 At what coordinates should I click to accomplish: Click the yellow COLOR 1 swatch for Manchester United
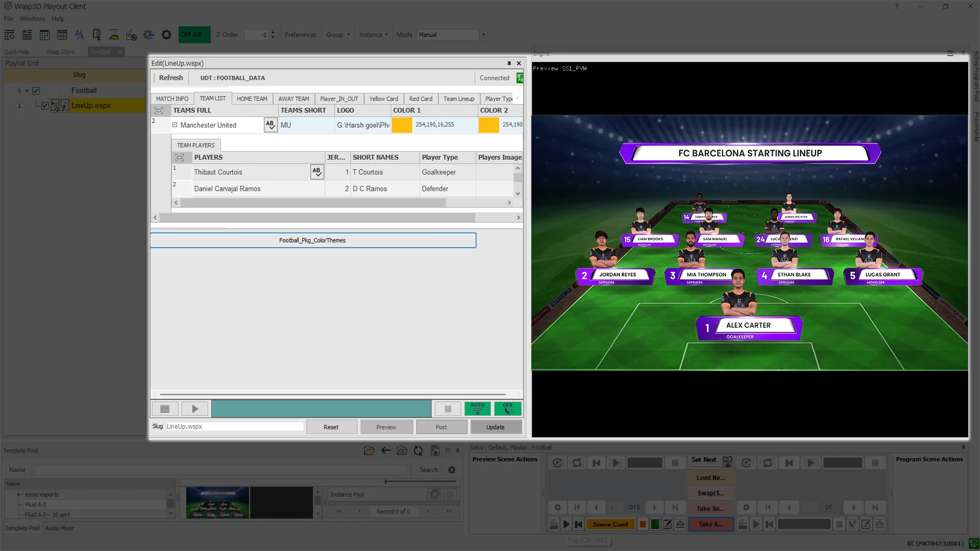coord(402,124)
